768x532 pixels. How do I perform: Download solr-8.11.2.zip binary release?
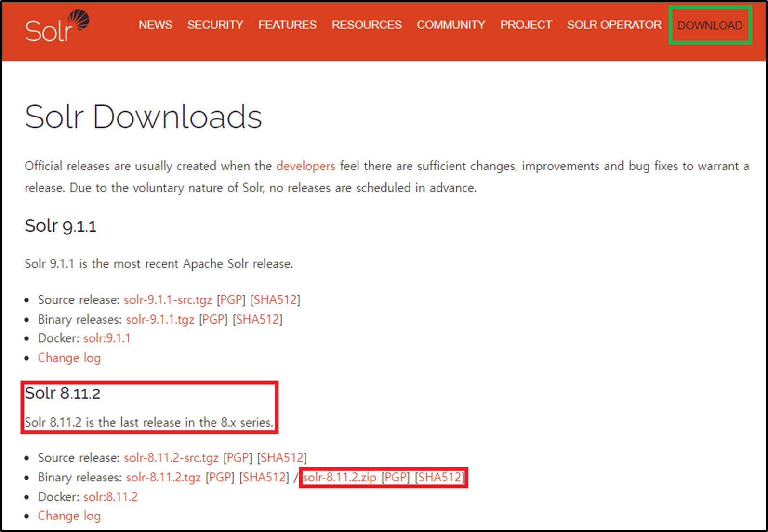(339, 478)
